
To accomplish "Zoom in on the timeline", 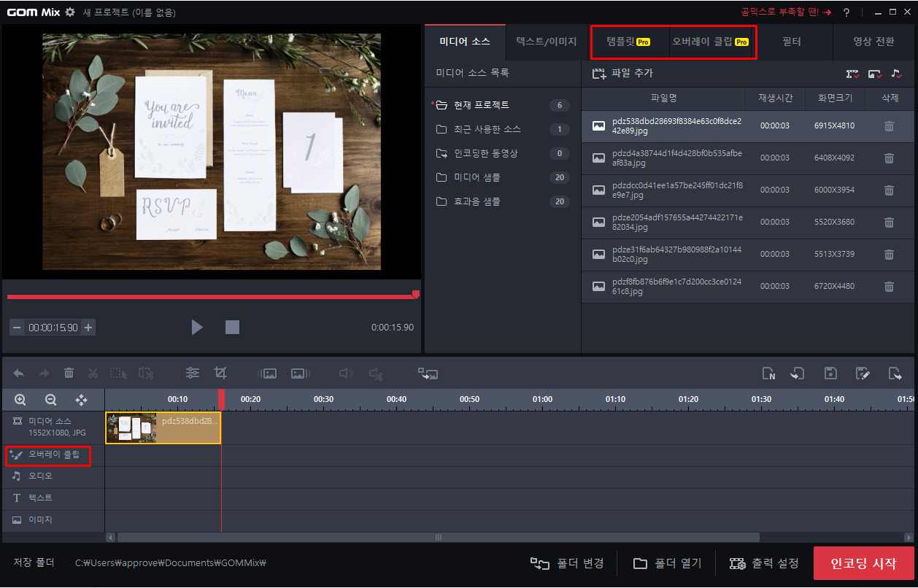I will coord(20,400).
